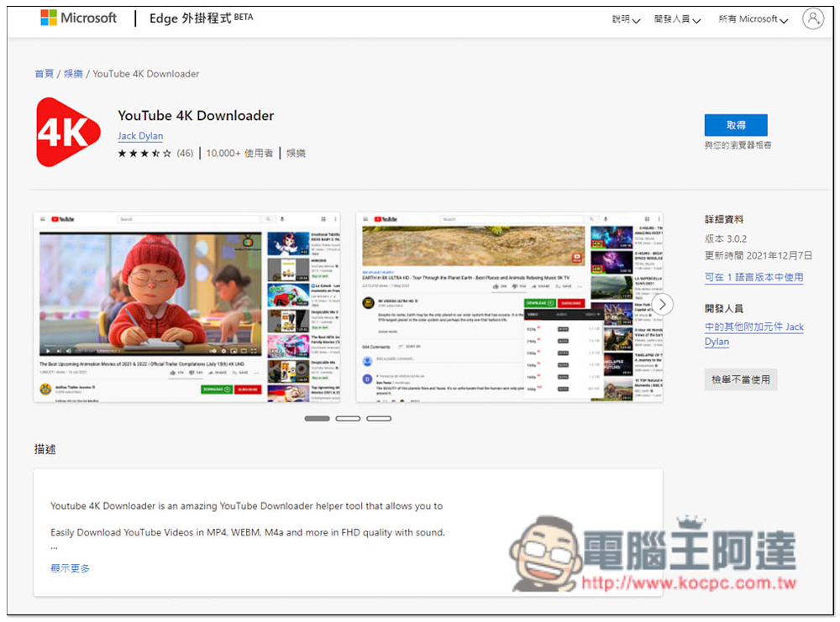Open the user account profile icon

tap(812, 18)
